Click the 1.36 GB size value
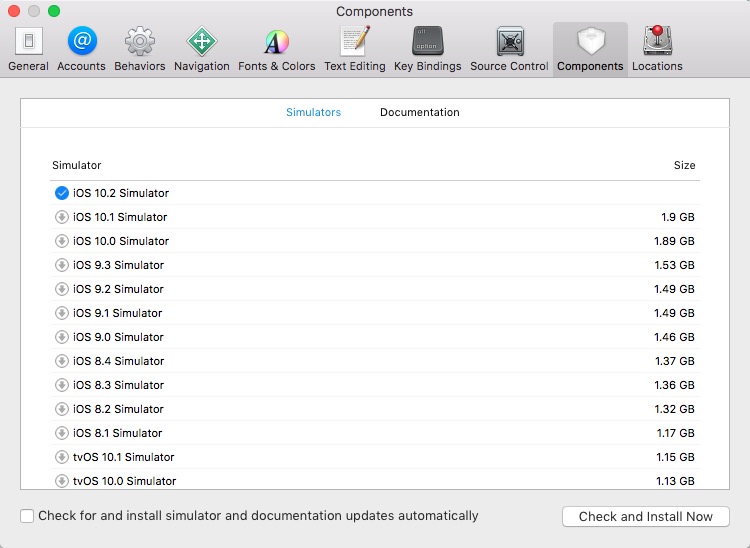750x548 pixels. point(674,385)
